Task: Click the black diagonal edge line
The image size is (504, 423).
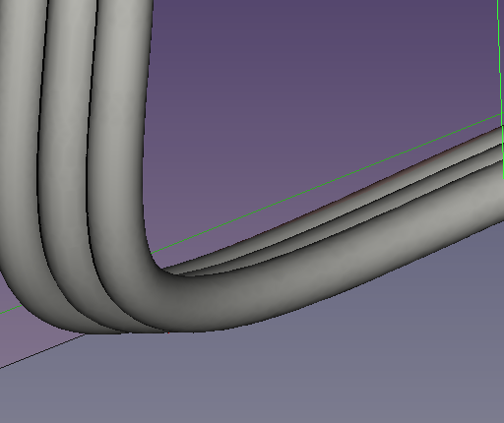Action: [42, 351]
